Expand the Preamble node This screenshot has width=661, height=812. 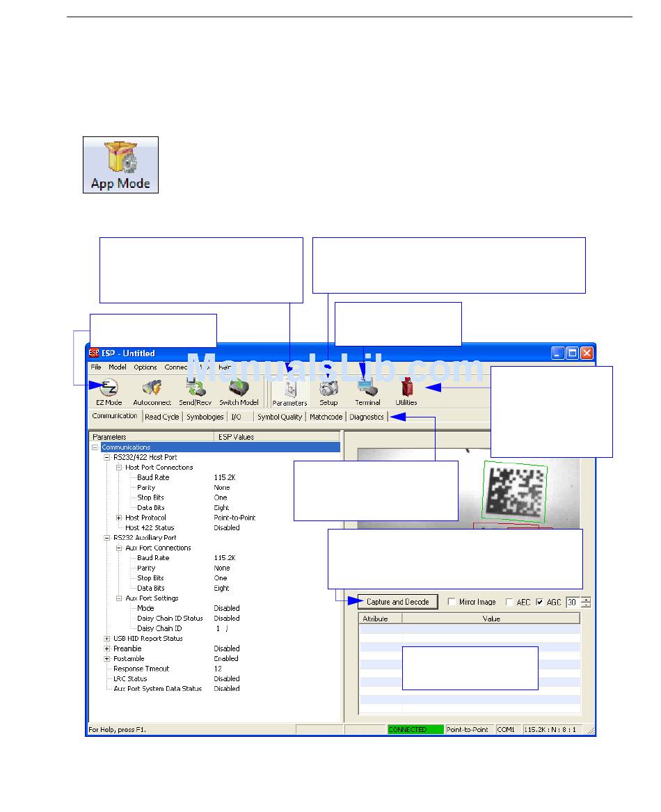106,649
